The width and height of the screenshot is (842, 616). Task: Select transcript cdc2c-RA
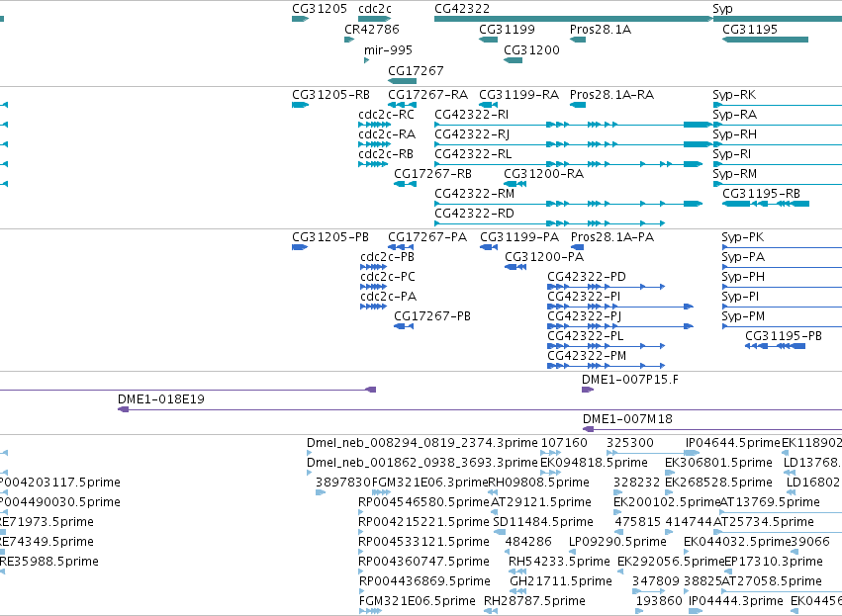coord(374,144)
